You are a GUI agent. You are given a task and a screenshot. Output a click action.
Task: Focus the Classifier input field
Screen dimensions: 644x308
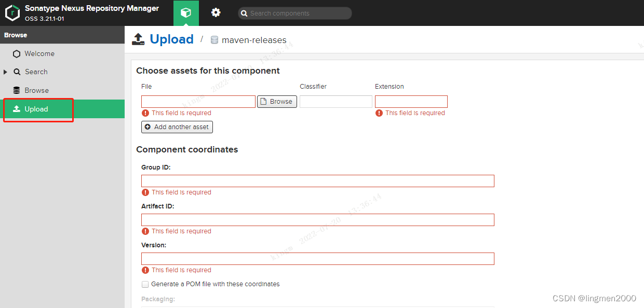(336, 102)
